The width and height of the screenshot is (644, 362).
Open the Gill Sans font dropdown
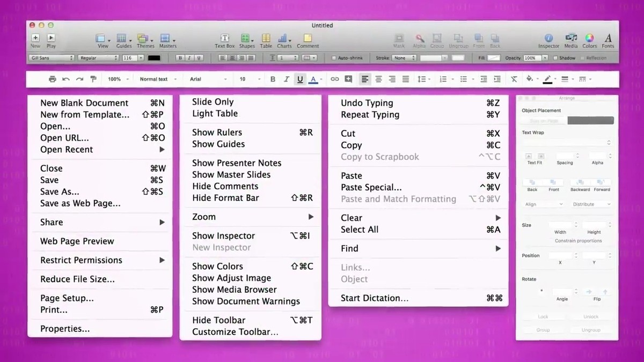[52, 58]
